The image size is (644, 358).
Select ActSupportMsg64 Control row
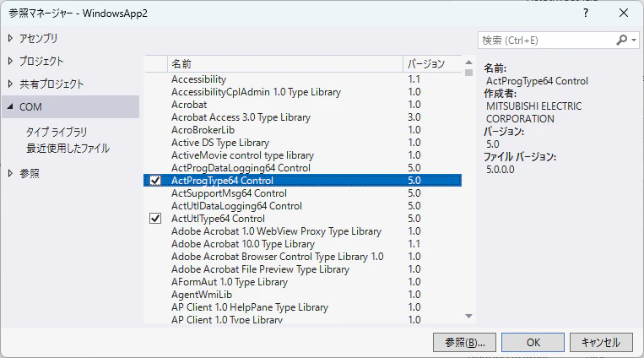[x=303, y=193]
